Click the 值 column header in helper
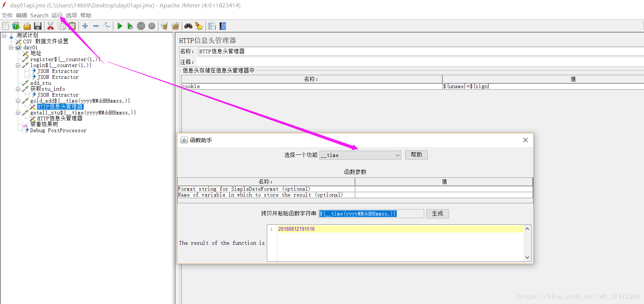 tap(444, 181)
